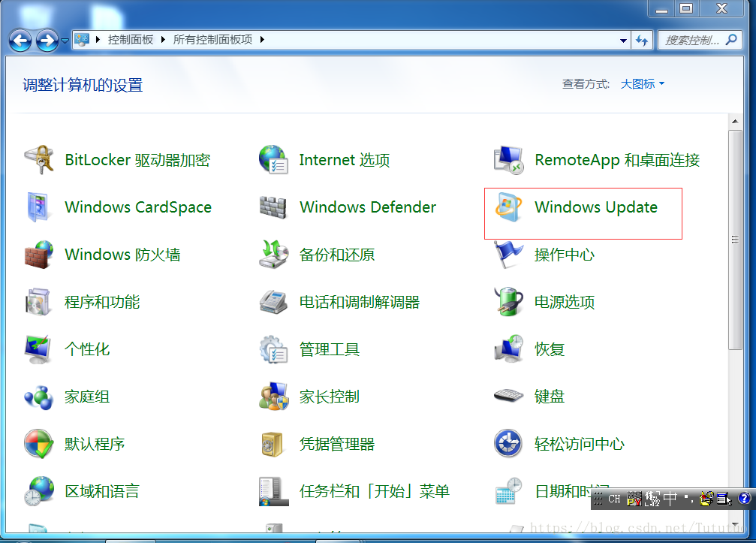Click the vertical scrollbar thumb
Image resolution: width=756 pixels, height=543 pixels.
(x=735, y=240)
